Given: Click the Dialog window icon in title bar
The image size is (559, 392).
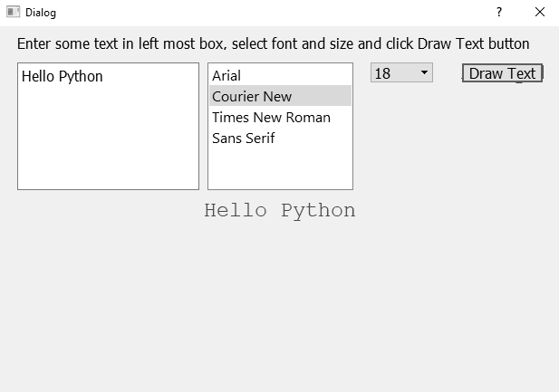Looking at the screenshot, I should tap(14, 12).
